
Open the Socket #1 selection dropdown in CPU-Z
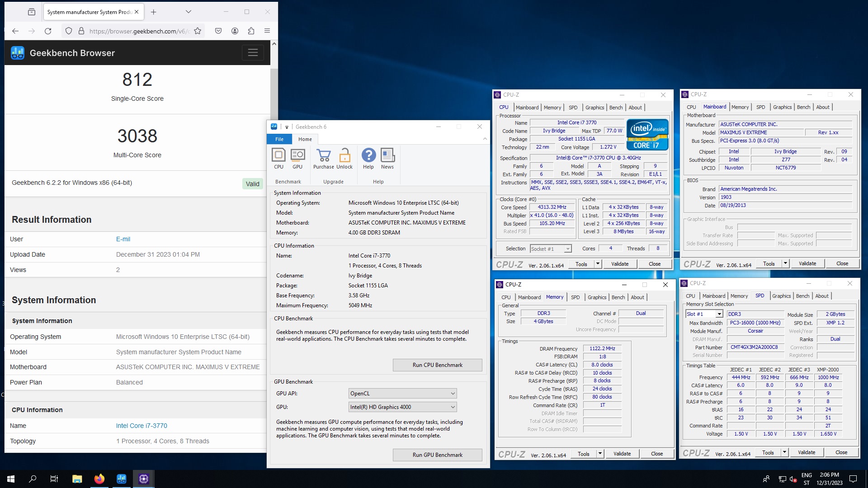[x=551, y=249]
